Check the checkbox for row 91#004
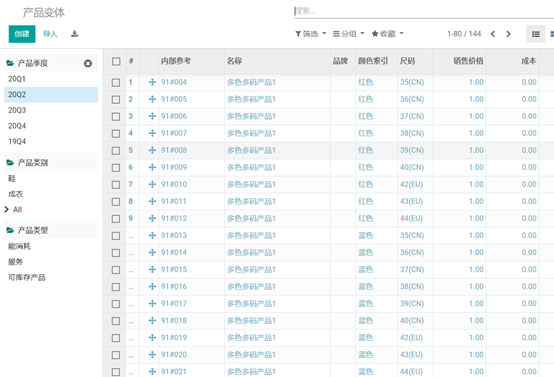This screenshot has width=554, height=377. coord(116,83)
